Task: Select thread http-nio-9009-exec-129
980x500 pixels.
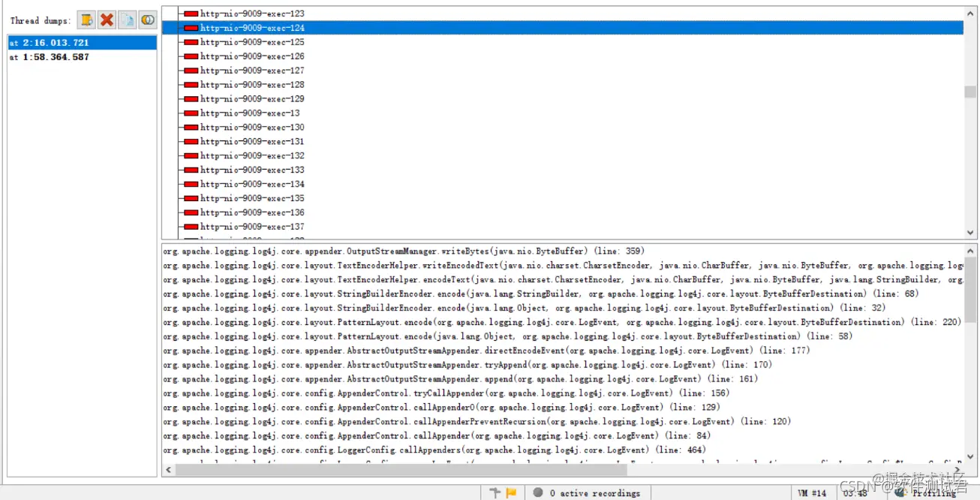Action: coord(252,99)
